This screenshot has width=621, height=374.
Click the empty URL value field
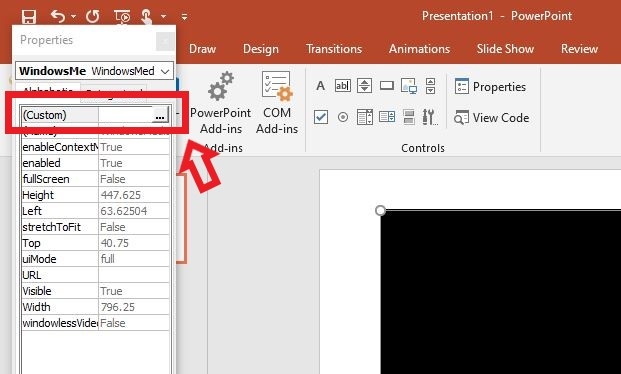(x=134, y=275)
